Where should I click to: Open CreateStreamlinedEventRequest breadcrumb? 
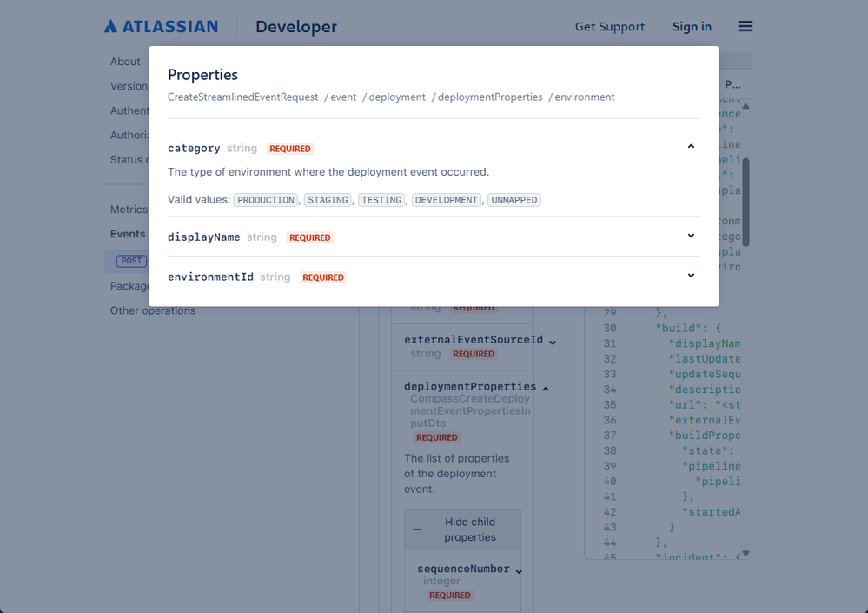[243, 97]
